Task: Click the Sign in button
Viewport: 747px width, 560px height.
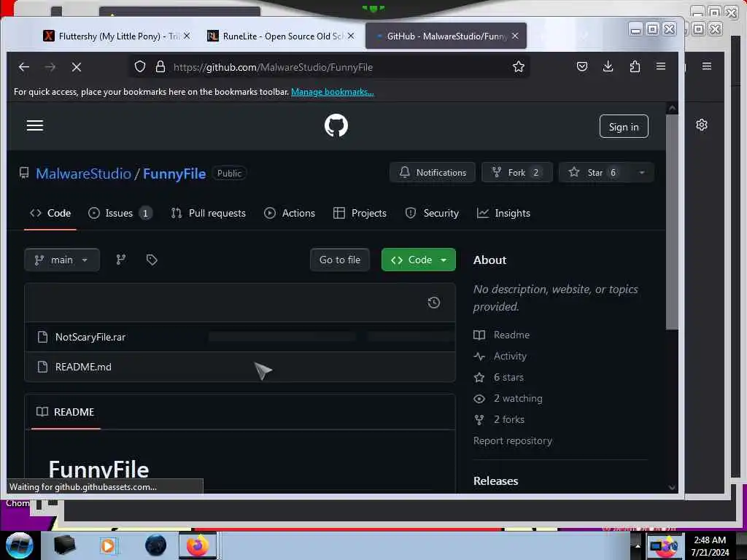Action: point(624,127)
